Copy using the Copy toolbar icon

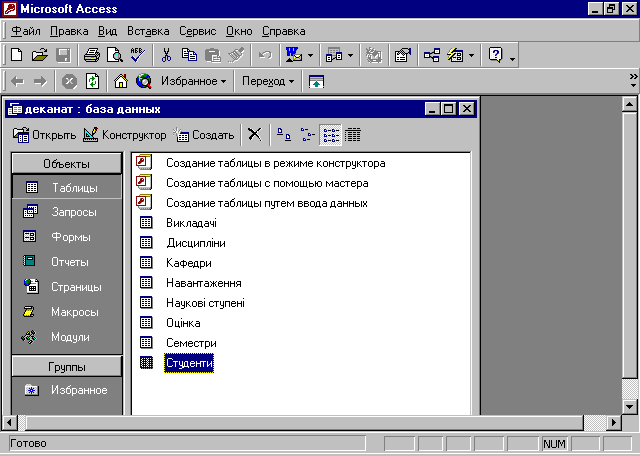click(x=189, y=55)
